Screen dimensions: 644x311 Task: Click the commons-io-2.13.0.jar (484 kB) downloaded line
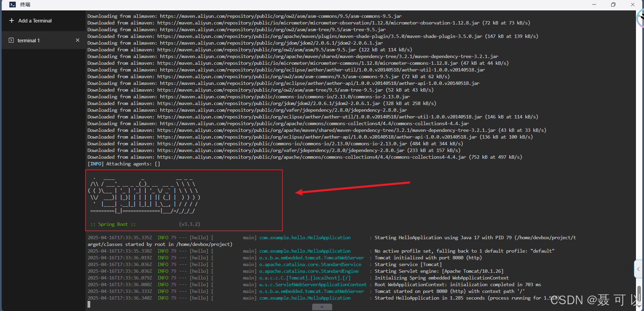tap(275, 144)
